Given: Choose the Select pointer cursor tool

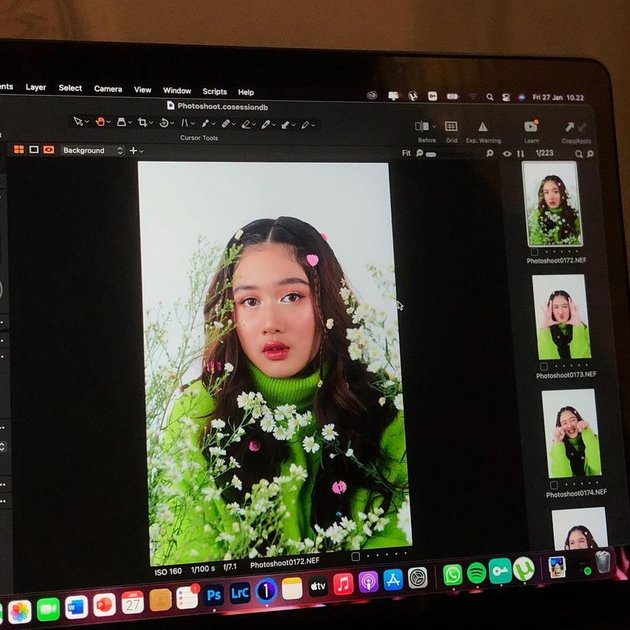Looking at the screenshot, I should (x=78, y=121).
